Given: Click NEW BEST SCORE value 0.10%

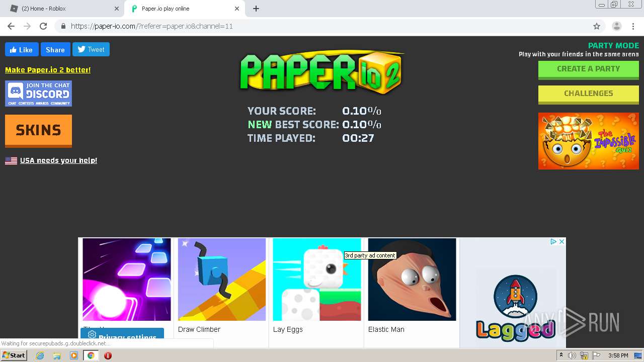Looking at the screenshot, I should coord(362,125).
